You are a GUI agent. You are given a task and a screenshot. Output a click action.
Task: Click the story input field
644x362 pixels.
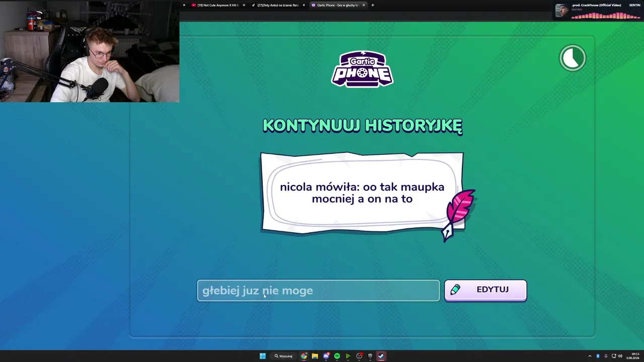tap(318, 291)
